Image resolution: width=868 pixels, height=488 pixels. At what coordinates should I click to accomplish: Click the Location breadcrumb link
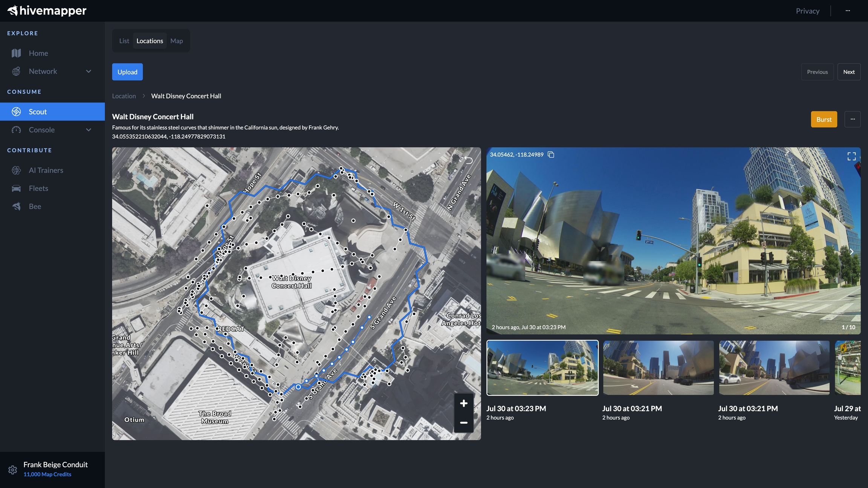(124, 96)
